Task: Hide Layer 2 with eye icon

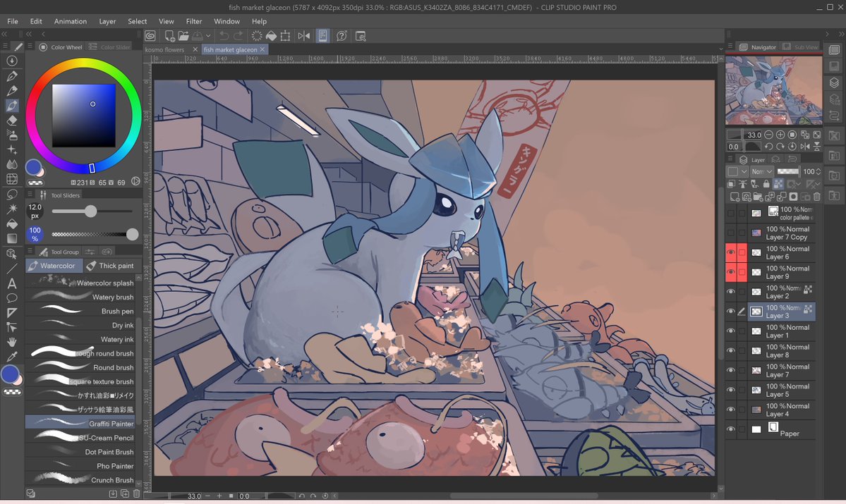Action: click(731, 292)
